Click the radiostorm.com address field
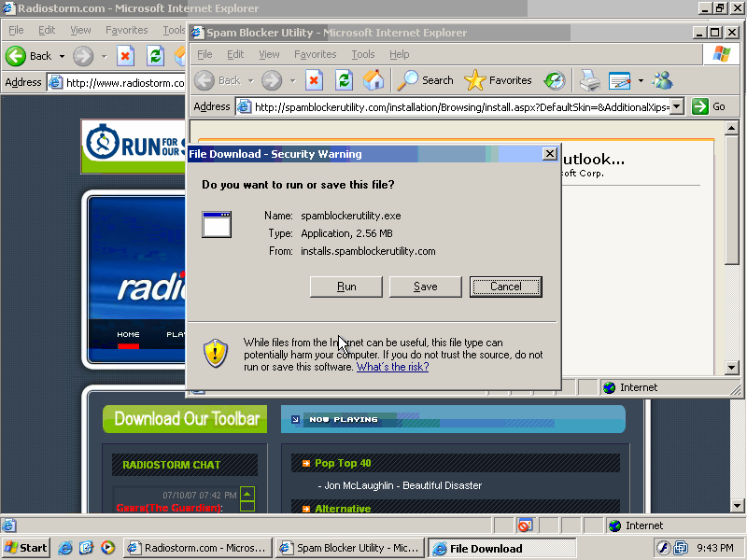The width and height of the screenshot is (747, 560). pyautogui.click(x=116, y=83)
